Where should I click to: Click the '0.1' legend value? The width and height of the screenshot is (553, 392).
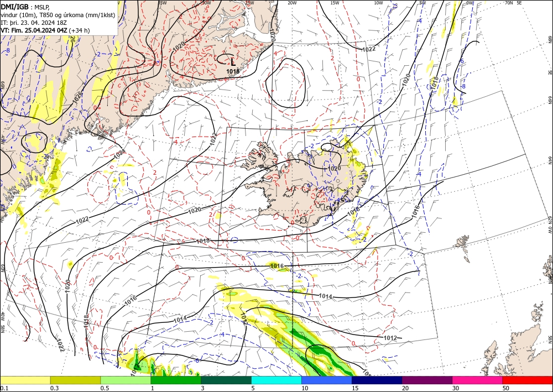(4, 388)
